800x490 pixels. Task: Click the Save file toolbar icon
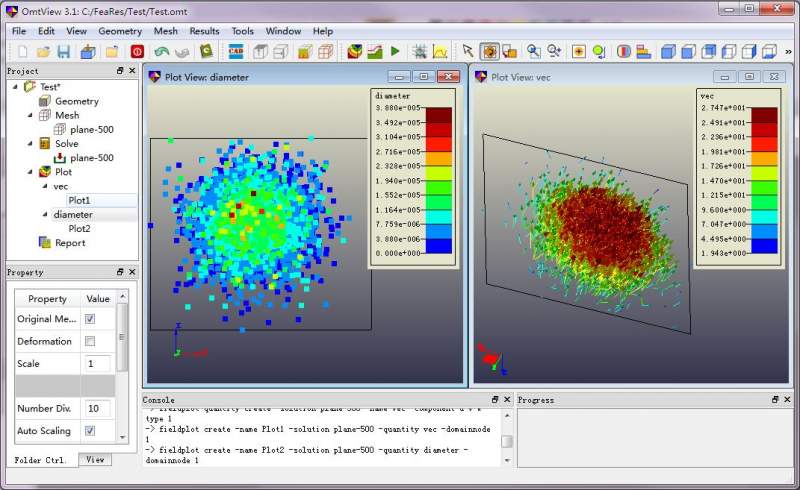64,51
